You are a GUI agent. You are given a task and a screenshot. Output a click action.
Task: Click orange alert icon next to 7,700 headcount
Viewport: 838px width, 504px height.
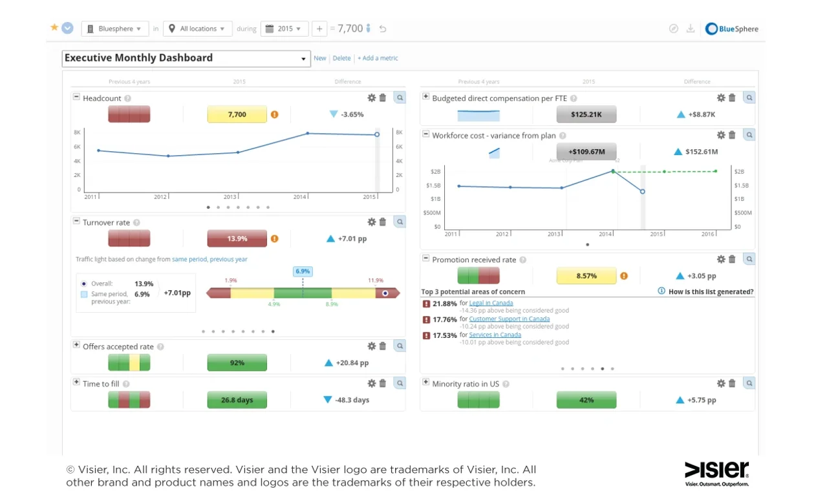click(x=274, y=114)
